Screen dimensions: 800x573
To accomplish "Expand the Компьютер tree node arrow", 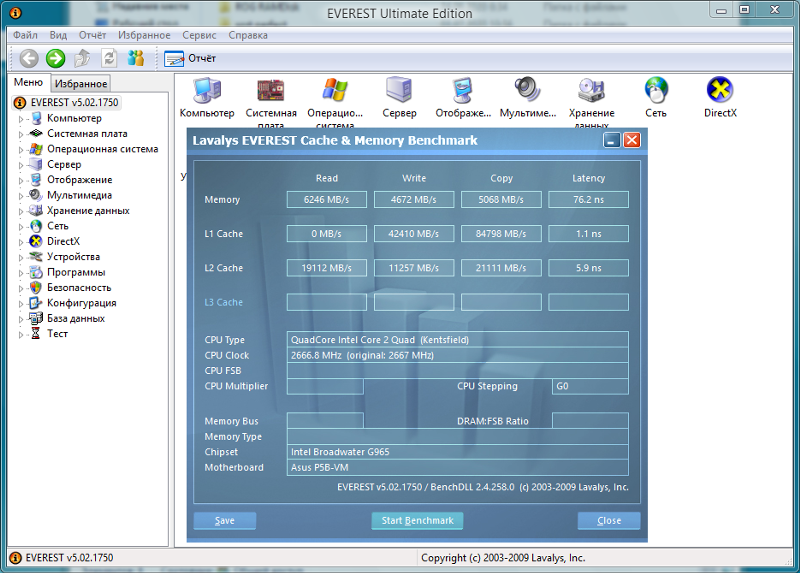I will pyautogui.click(x=21, y=119).
